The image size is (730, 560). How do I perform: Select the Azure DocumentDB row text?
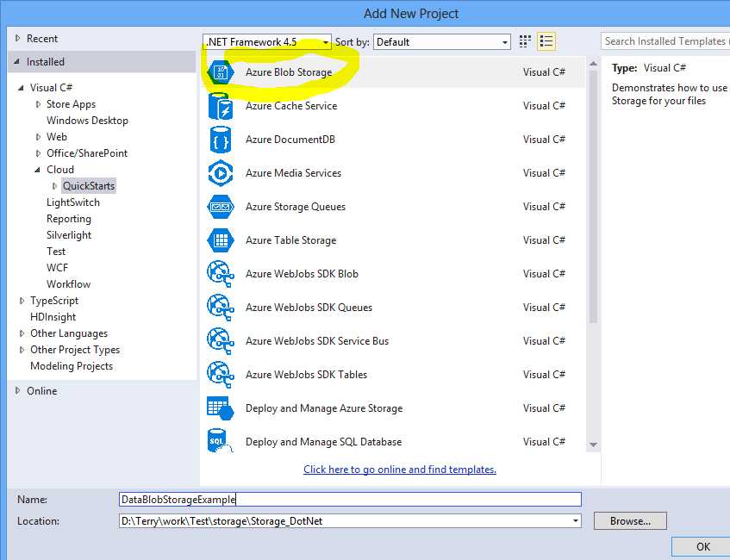pos(290,140)
